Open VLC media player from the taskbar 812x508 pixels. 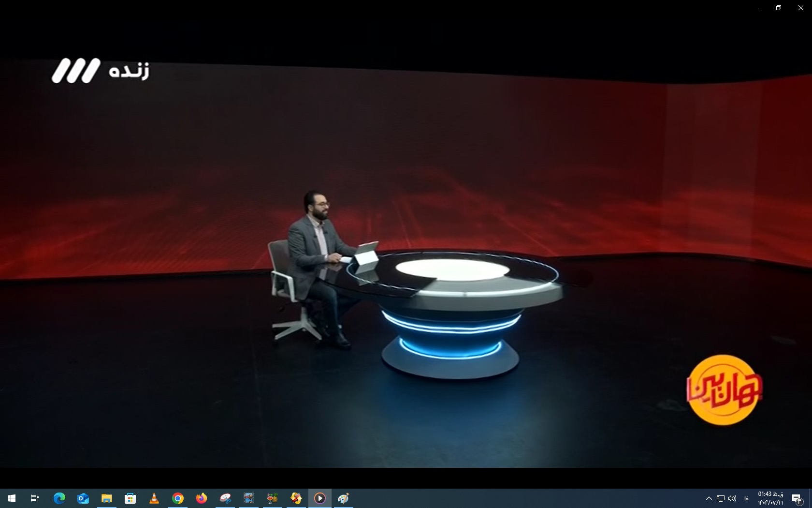(154, 498)
